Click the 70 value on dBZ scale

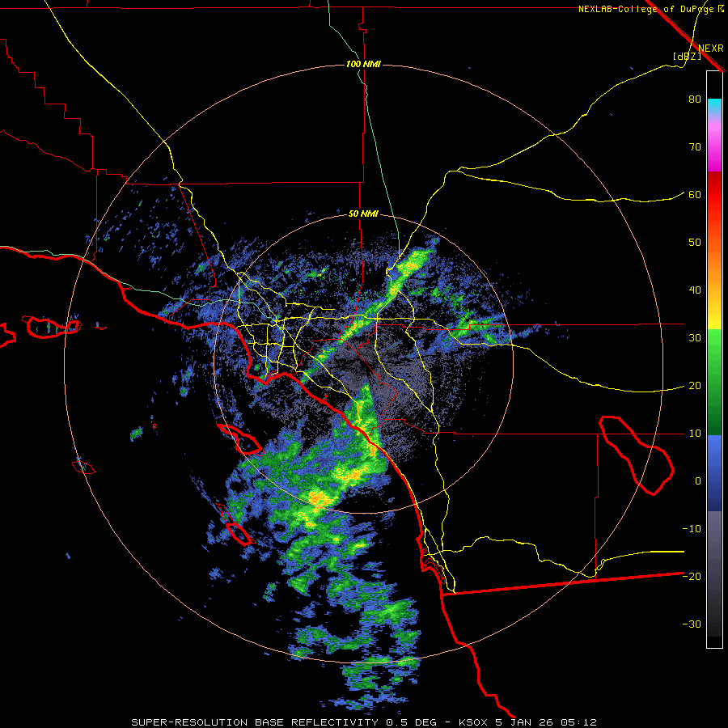tap(695, 147)
